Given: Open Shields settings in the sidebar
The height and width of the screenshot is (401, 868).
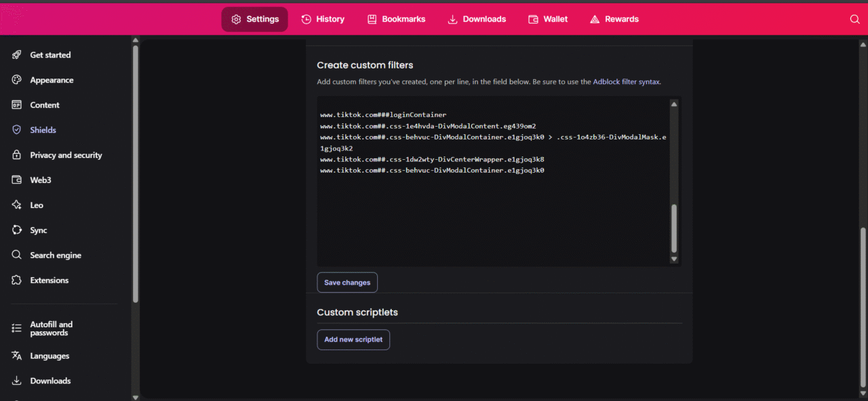Looking at the screenshot, I should point(43,130).
